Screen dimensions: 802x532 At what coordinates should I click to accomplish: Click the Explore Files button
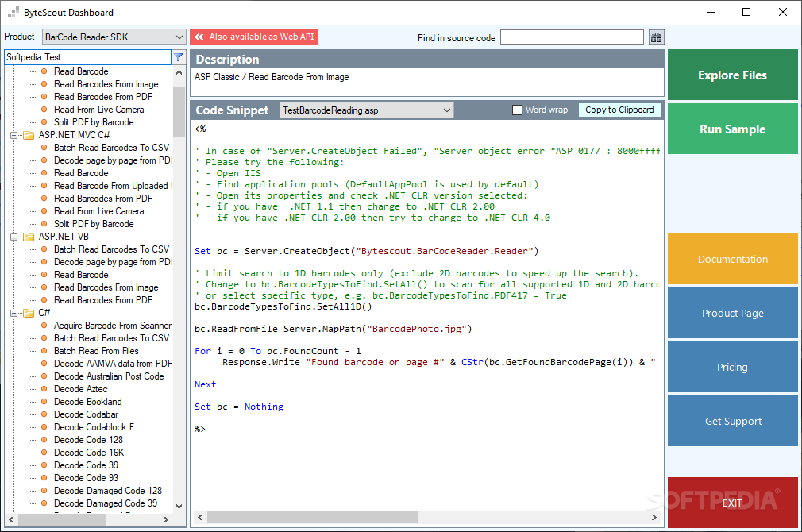click(732, 75)
